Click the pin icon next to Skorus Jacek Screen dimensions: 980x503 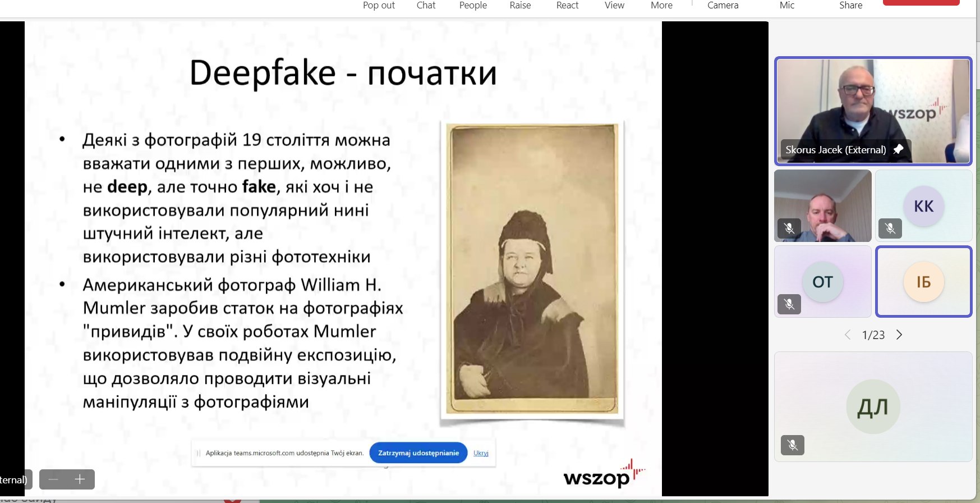[898, 149]
